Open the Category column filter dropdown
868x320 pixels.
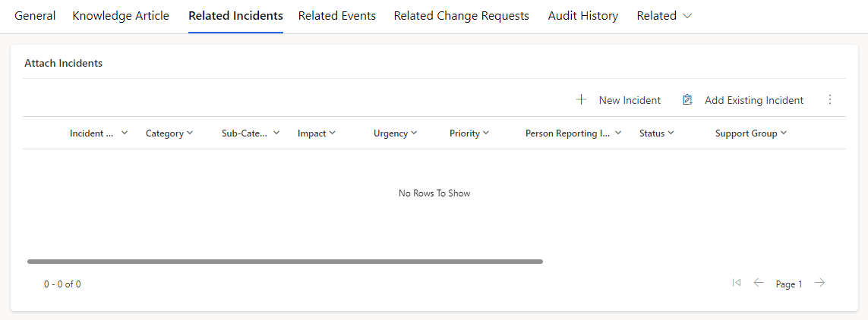point(191,133)
